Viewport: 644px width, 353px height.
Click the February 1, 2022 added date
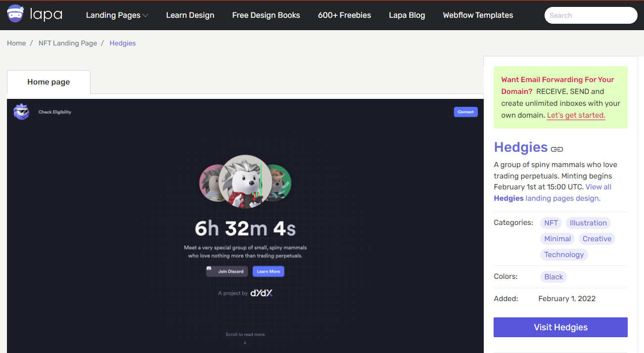567,299
